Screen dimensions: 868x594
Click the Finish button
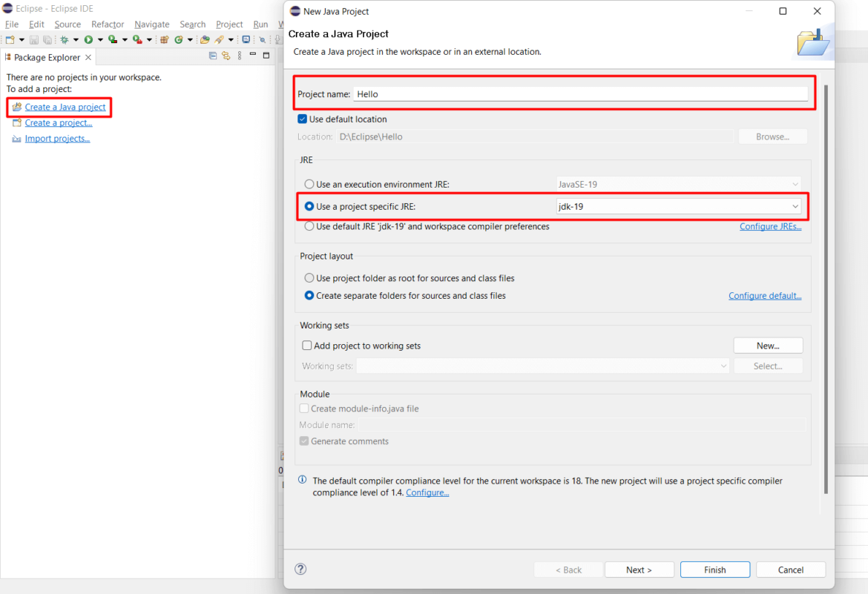714,570
